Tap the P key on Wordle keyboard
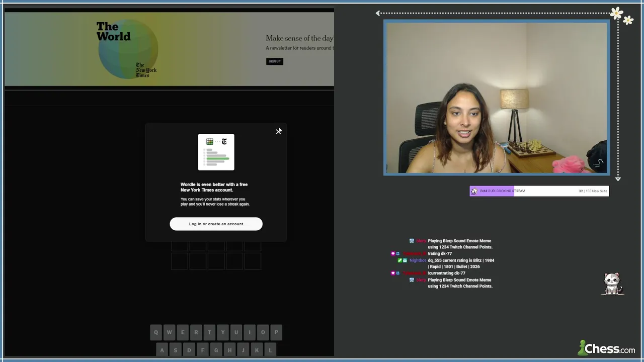 [276, 332]
